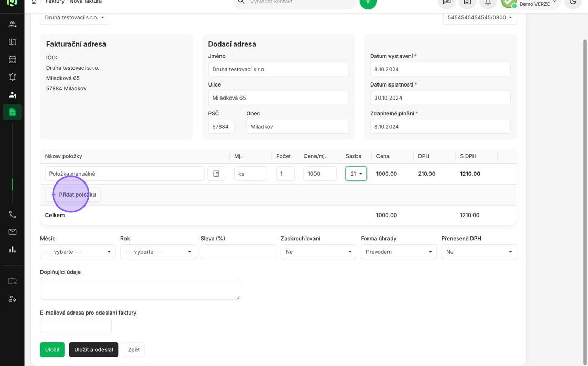Image resolution: width=588 pixels, height=366 pixels.
Task: Click the Faktury breadcrumb link
Action: 55,2
